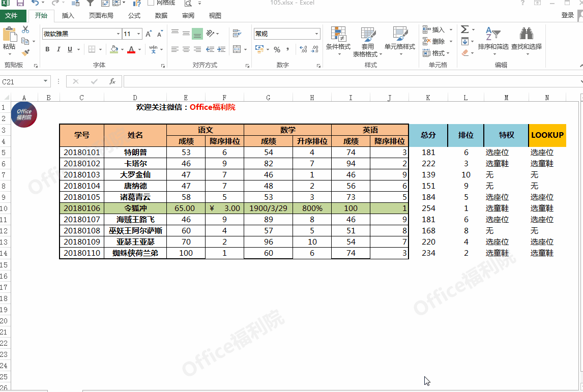Switch to the 公式 tab
This screenshot has height=392, width=583.
coord(134,16)
